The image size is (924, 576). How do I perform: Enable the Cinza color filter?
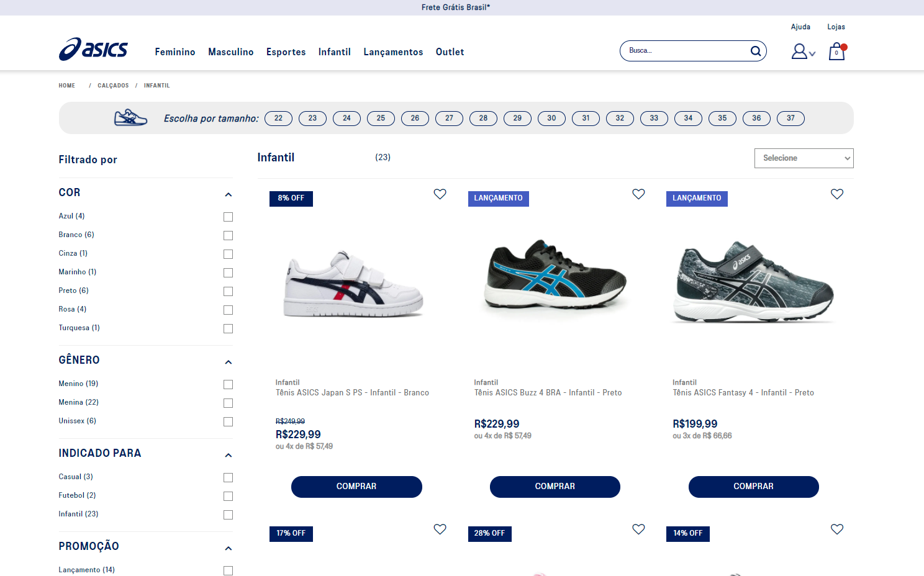pos(228,254)
